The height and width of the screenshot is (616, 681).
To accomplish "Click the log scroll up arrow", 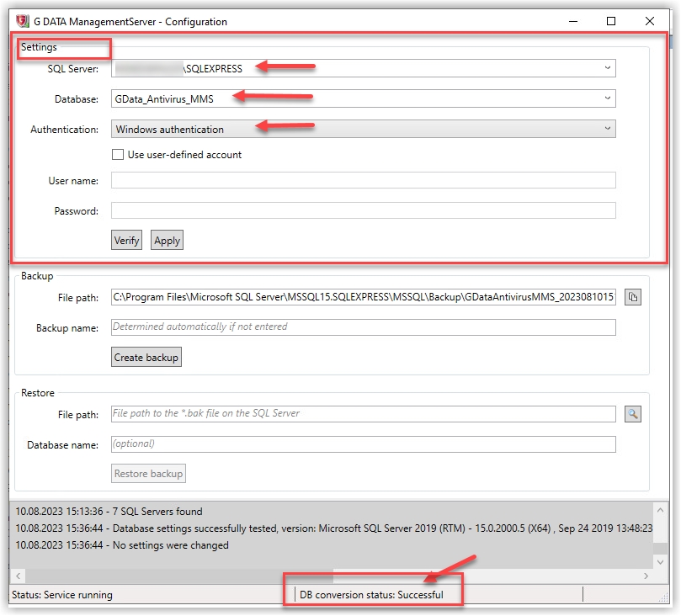I will click(x=660, y=511).
